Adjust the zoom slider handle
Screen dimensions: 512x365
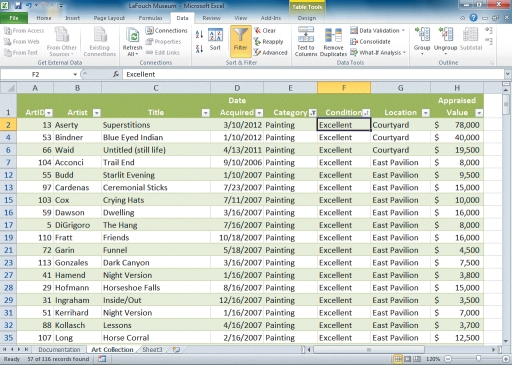pyautogui.click(x=478, y=359)
